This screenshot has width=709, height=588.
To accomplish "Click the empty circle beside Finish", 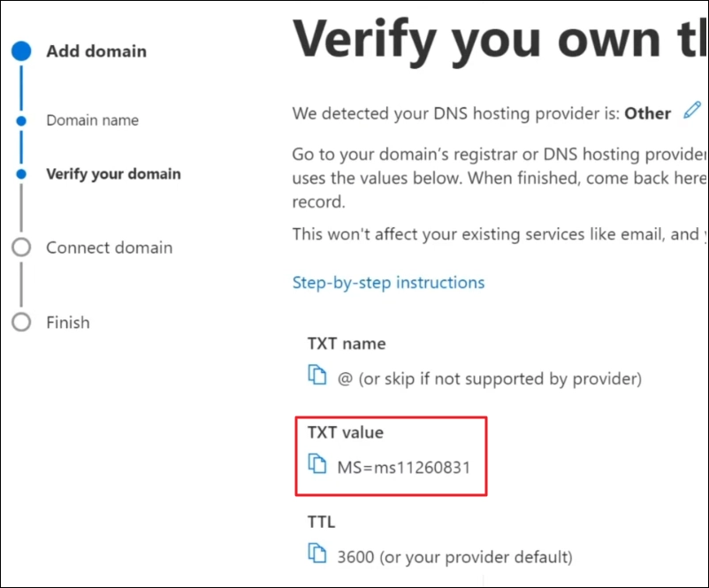I will click(x=21, y=322).
